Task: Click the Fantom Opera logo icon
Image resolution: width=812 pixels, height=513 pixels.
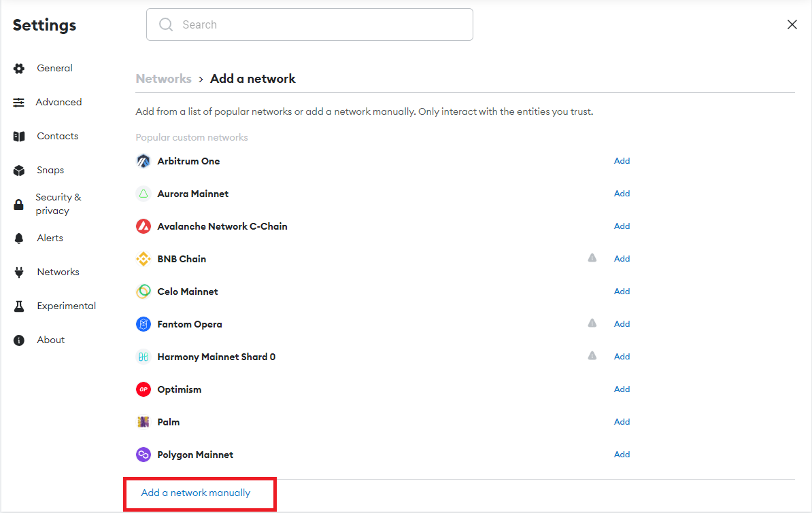Action: [x=143, y=324]
